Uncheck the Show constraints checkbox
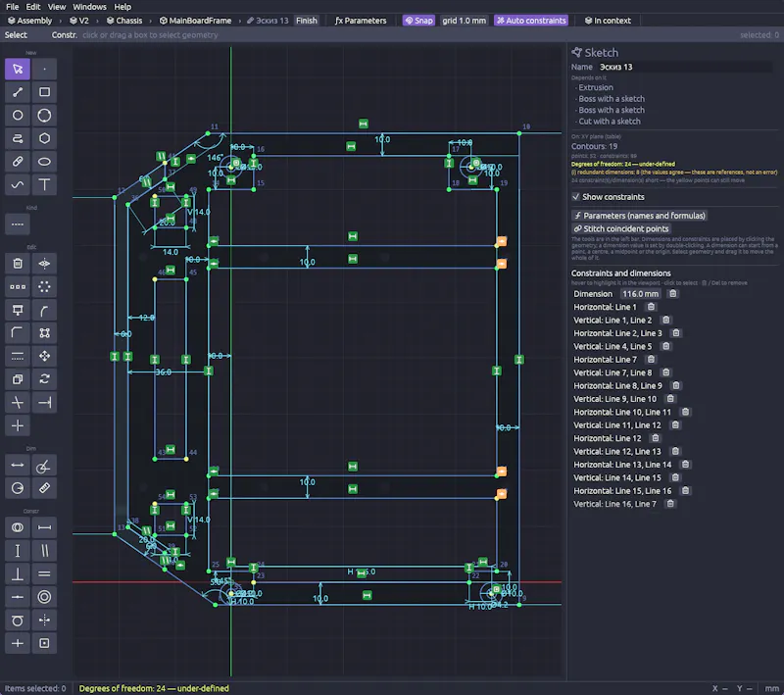 576,196
